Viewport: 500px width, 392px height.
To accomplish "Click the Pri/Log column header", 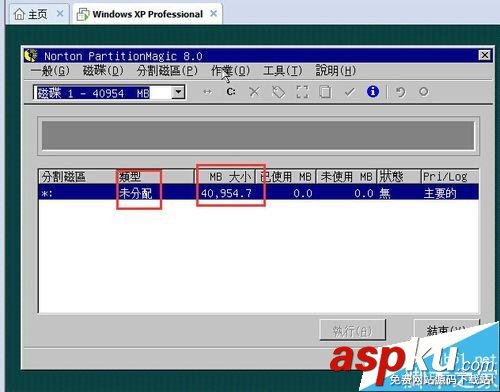I will (x=450, y=176).
